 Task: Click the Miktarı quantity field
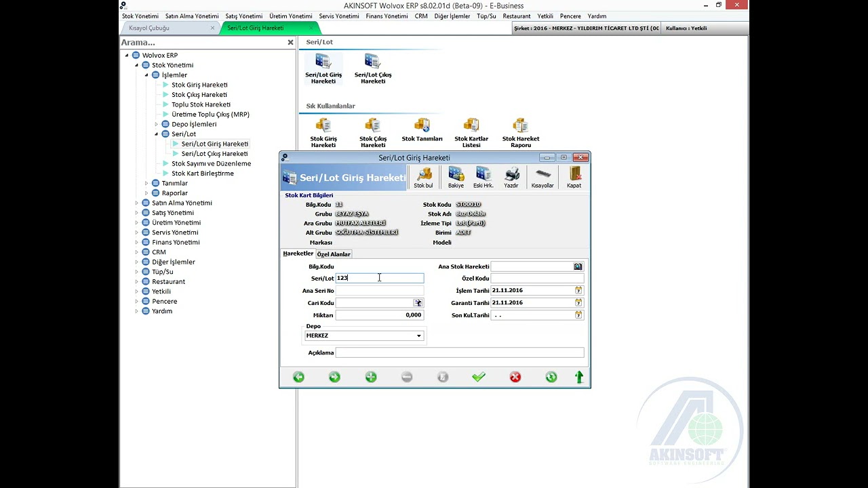380,315
